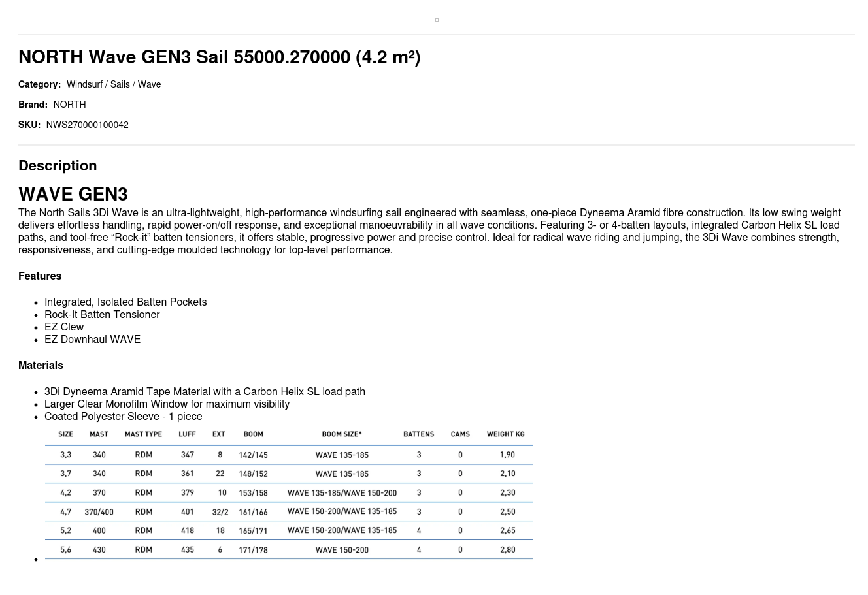This screenshot has height=595, width=868.
Task: Click the WEIGHT KG column header in chart
Action: [x=505, y=434]
